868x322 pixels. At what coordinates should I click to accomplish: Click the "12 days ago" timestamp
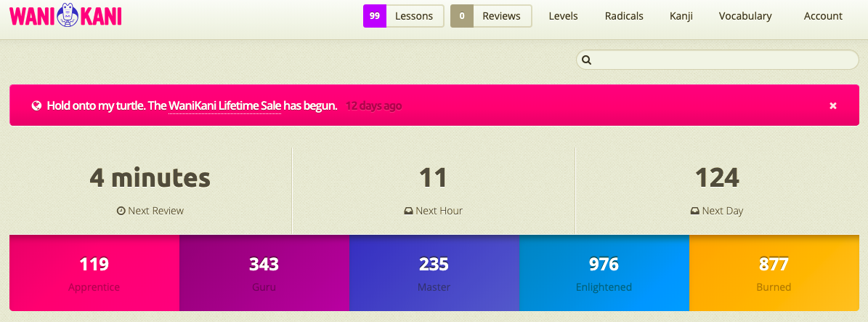(x=373, y=105)
